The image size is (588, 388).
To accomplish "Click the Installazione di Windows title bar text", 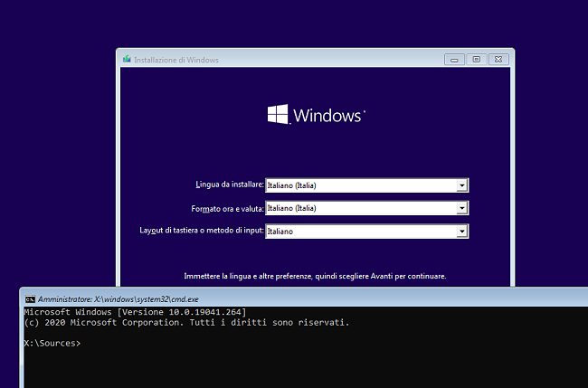I will (x=176, y=60).
